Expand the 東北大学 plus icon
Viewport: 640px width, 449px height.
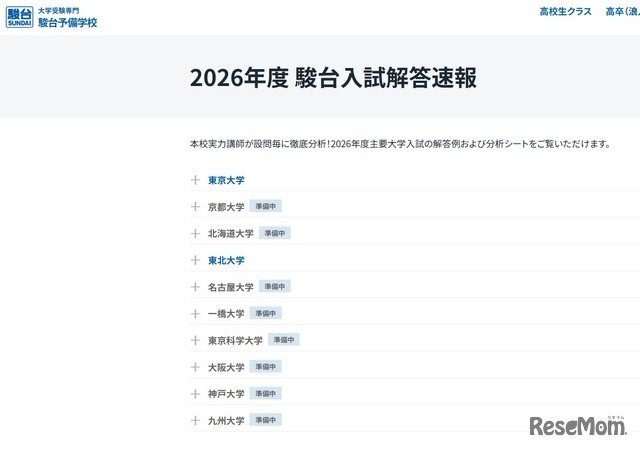coord(195,260)
